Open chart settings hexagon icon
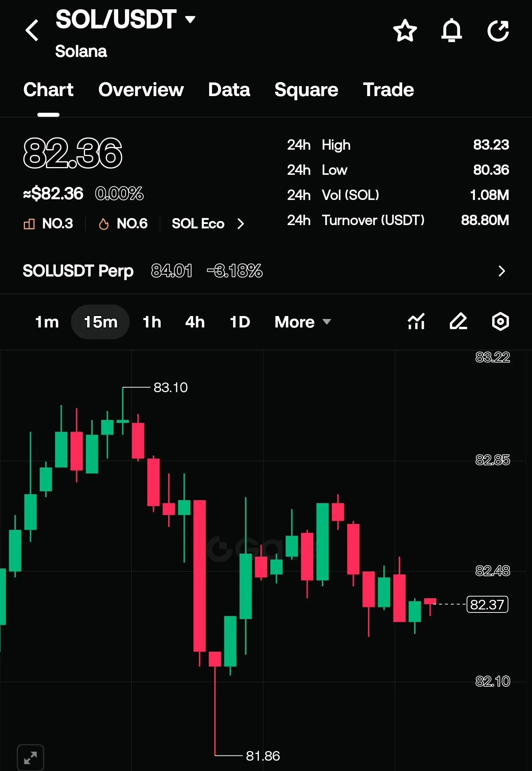This screenshot has width=532, height=771. pos(500,321)
